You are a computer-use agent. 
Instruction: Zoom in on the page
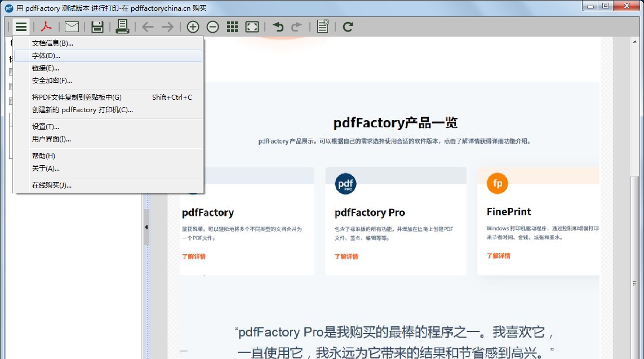(x=192, y=26)
